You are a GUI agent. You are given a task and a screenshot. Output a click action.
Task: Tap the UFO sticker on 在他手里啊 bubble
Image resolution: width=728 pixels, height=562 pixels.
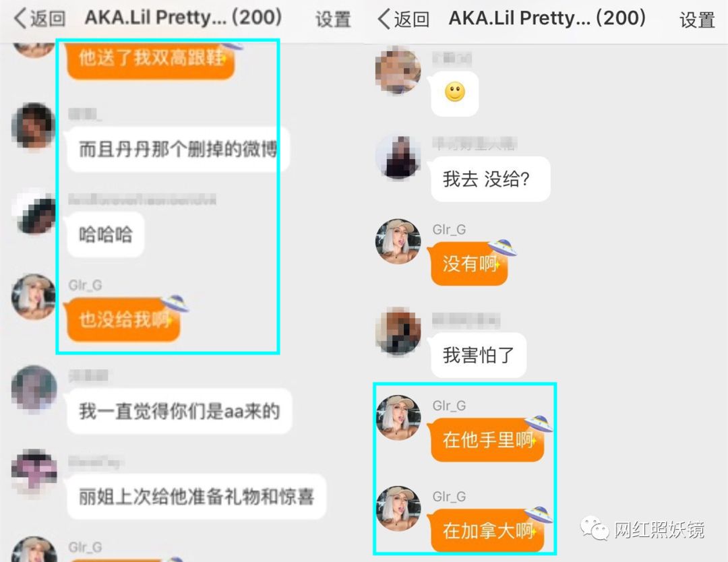[539, 424]
